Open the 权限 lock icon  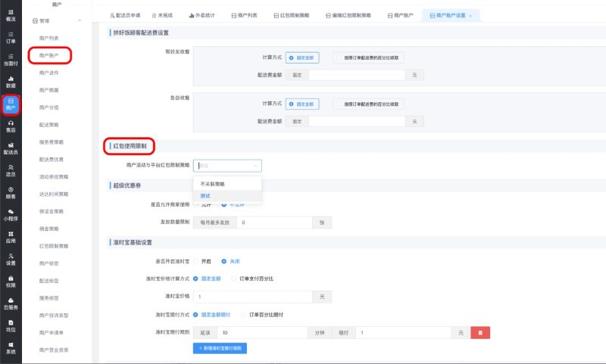(x=11, y=282)
